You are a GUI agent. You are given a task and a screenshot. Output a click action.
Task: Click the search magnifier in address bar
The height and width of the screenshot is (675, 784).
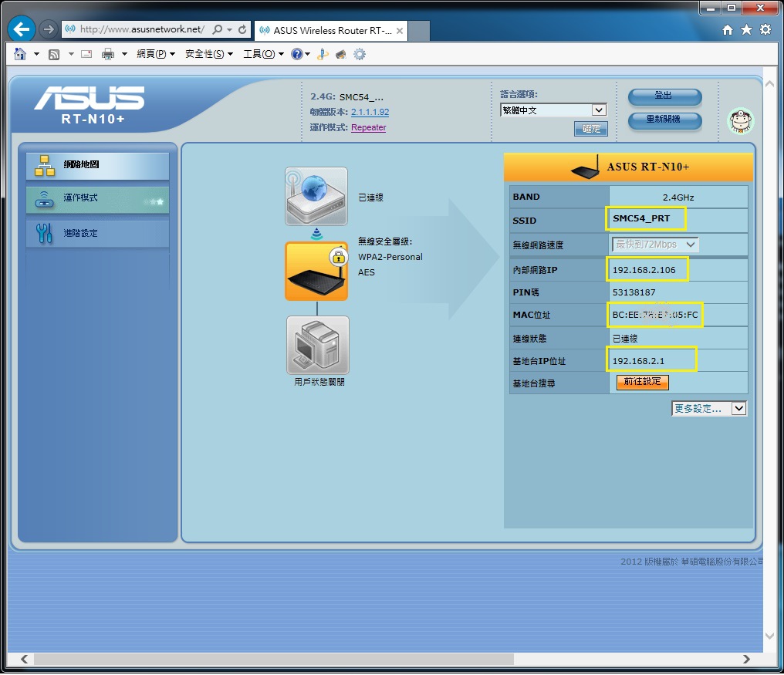click(x=217, y=29)
